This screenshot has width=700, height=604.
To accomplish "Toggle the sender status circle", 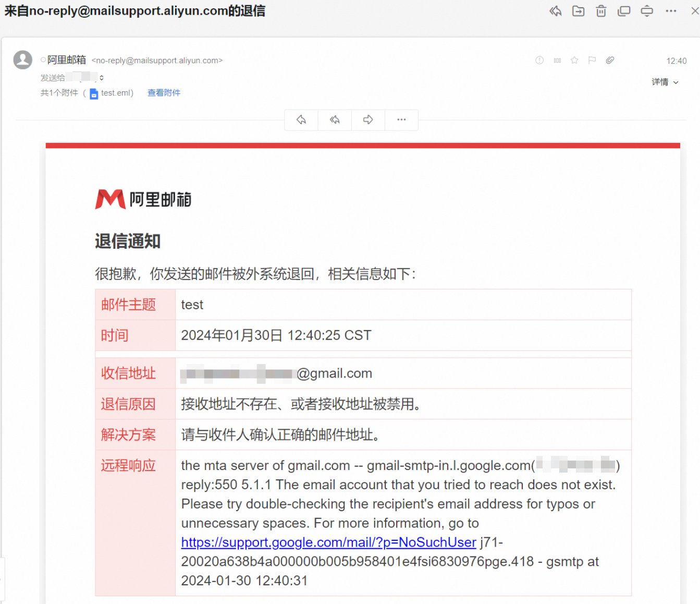I will point(43,61).
